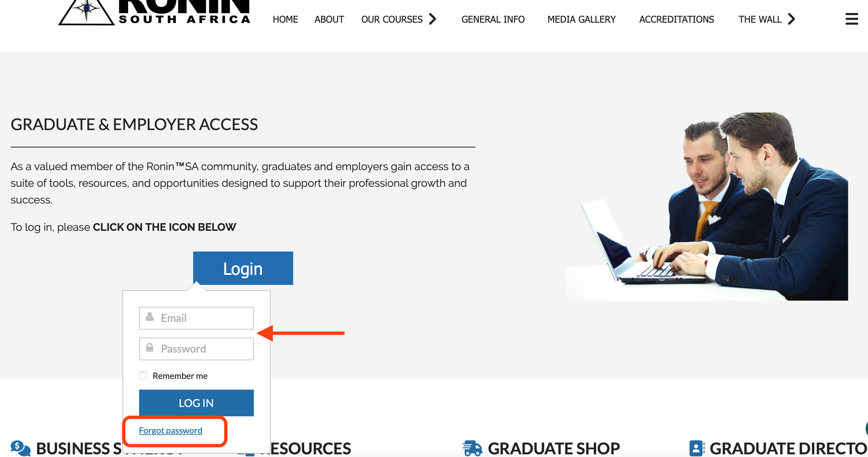The height and width of the screenshot is (457, 868).
Task: Expand the Our Courses chevron
Action: (x=433, y=19)
